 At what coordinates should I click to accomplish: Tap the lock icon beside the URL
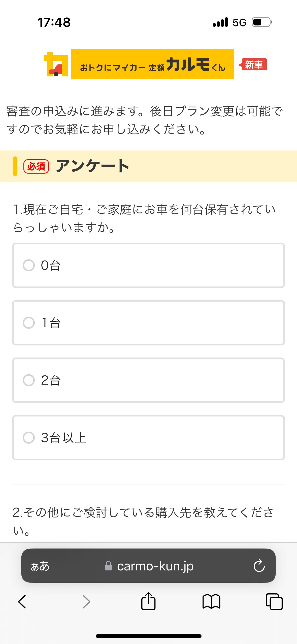pos(108,566)
